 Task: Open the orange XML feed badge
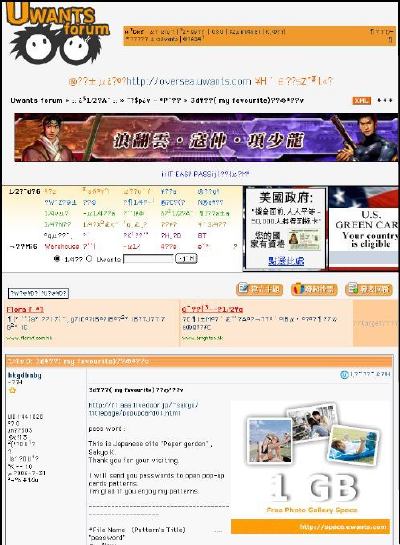[x=361, y=100]
